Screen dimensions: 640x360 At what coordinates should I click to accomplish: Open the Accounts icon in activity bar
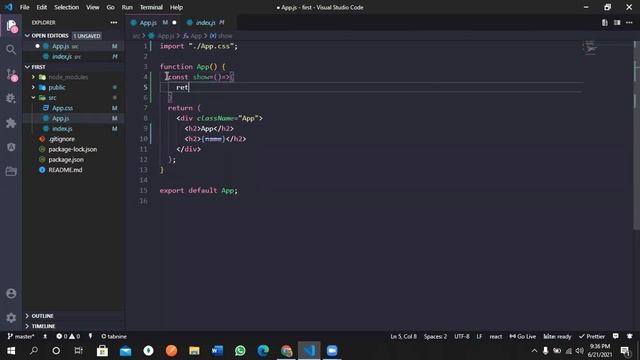[x=11, y=293]
